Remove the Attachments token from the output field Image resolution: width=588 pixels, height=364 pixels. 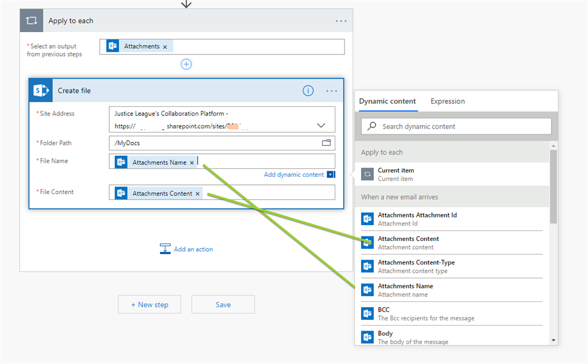point(165,47)
